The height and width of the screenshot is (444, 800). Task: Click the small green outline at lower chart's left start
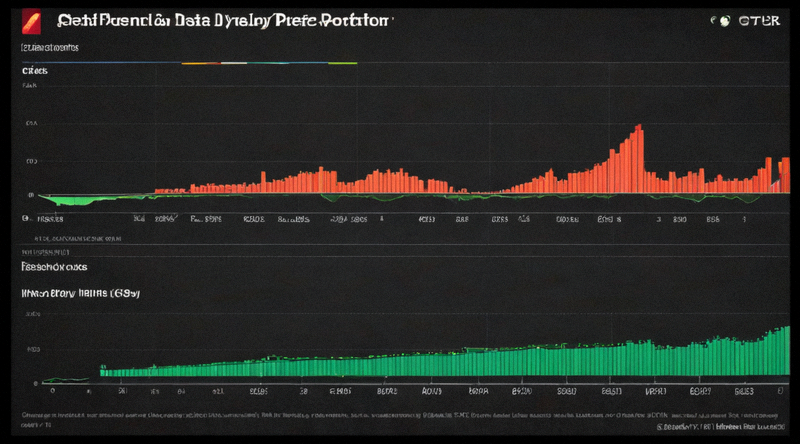(65, 380)
